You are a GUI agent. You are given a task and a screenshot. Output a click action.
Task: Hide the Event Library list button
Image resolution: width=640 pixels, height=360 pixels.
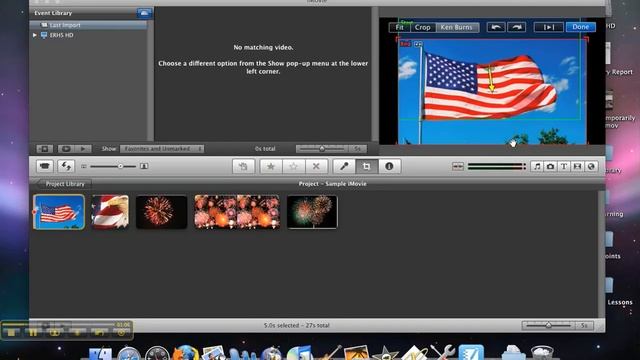pos(44,149)
